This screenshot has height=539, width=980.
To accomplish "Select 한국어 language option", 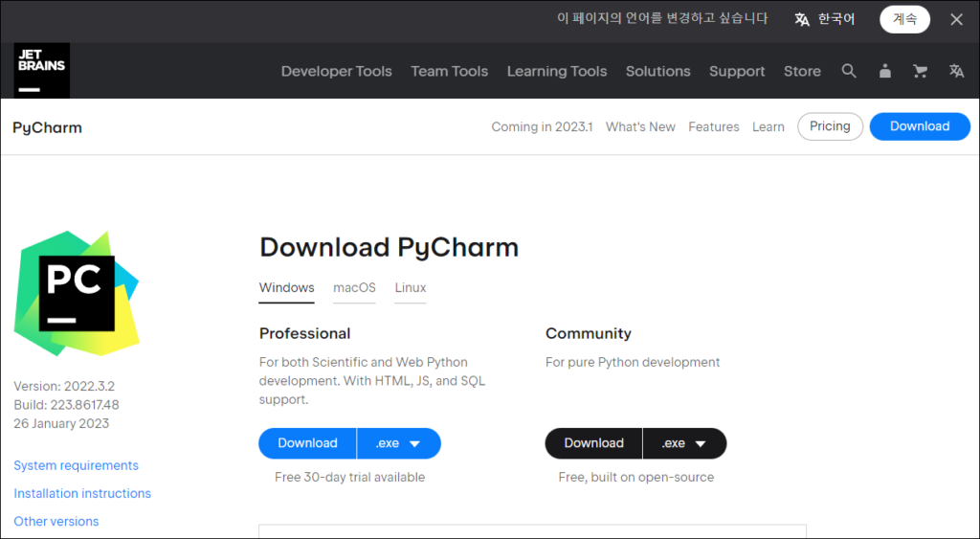I will tap(836, 19).
